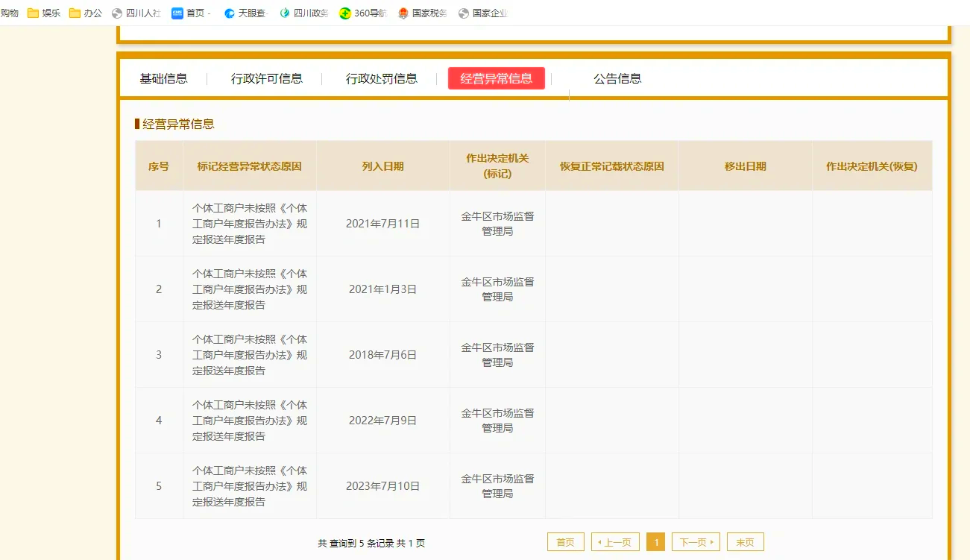
Task: Click 金牛区市场监督管理局 in row 3
Action: [x=497, y=355]
